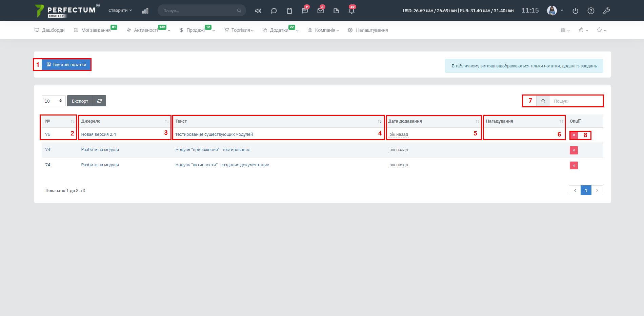Open the mail envelope icon
This screenshot has height=316, width=644.
320,11
